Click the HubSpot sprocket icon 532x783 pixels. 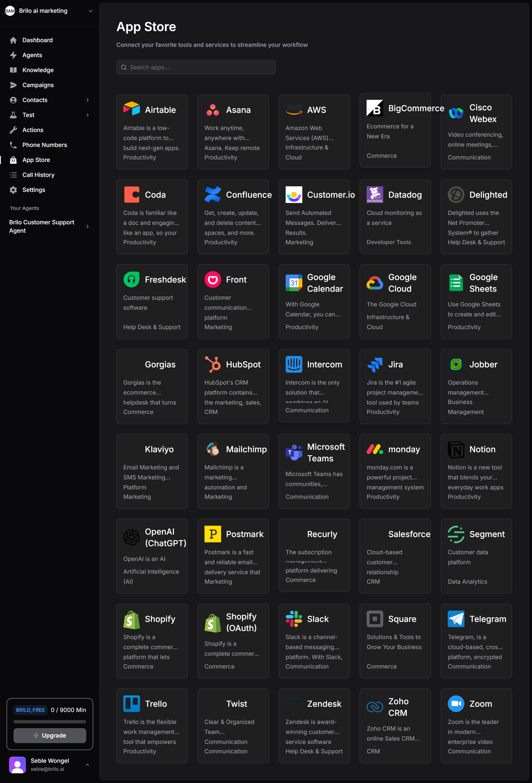pyautogui.click(x=213, y=364)
